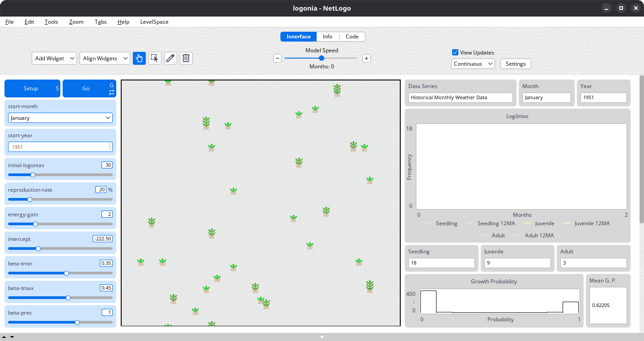This screenshot has width=644, height=341.
Task: Click the forever loop icon on Go
Action: tap(111, 93)
